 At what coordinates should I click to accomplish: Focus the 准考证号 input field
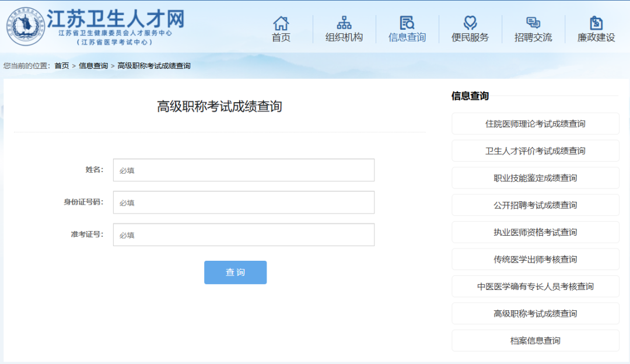(x=243, y=235)
